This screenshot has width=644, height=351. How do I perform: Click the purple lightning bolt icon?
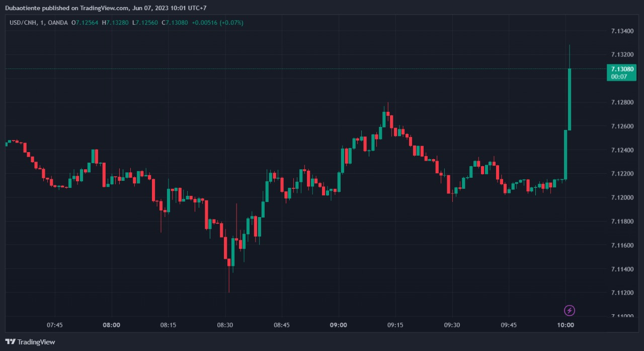click(x=569, y=310)
